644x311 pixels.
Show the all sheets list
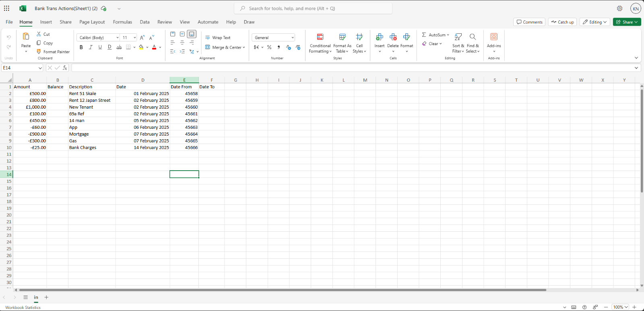coord(25,297)
